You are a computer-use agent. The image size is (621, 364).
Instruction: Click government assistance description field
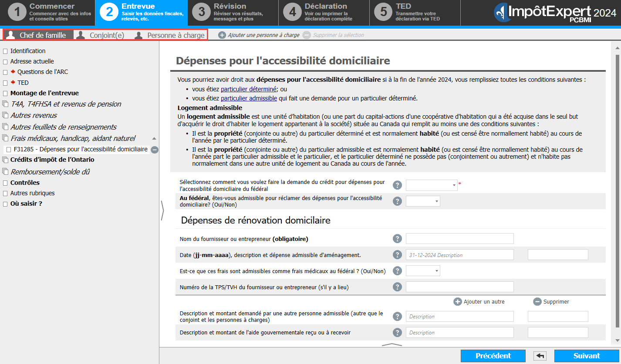click(x=460, y=333)
